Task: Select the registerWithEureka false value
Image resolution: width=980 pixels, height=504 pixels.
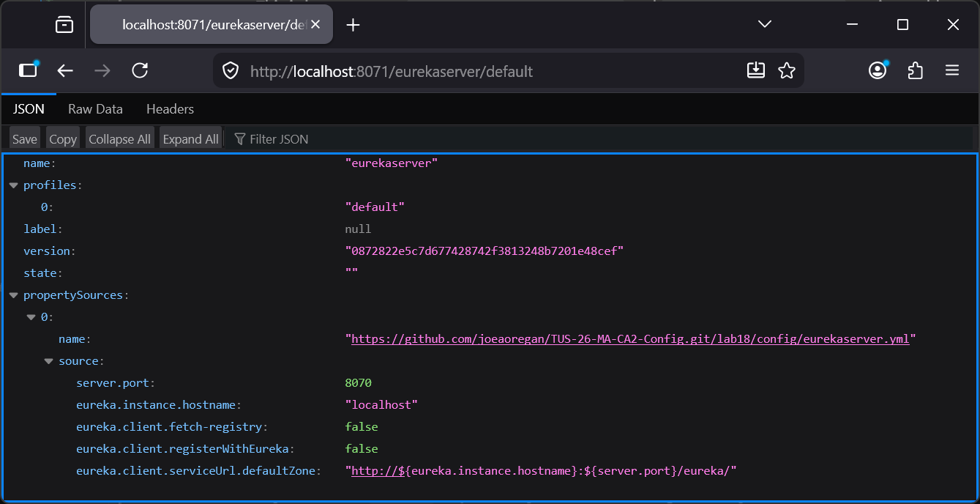Action: pos(362,449)
